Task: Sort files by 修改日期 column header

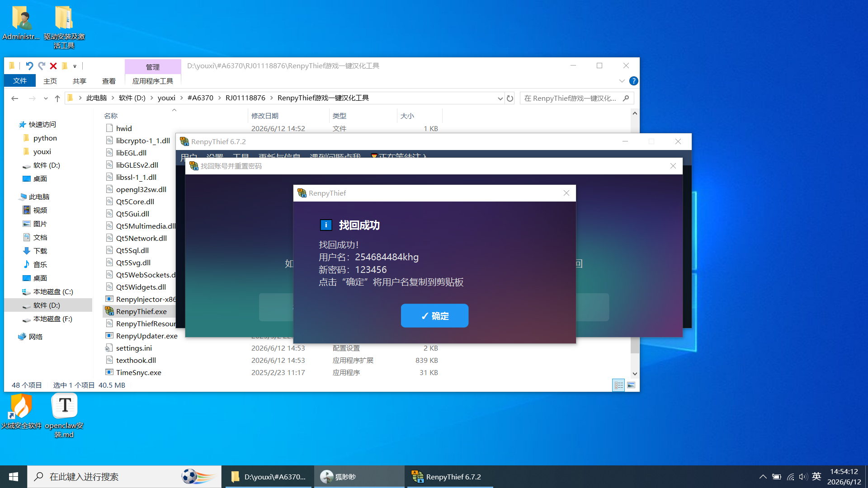Action: coord(265,116)
